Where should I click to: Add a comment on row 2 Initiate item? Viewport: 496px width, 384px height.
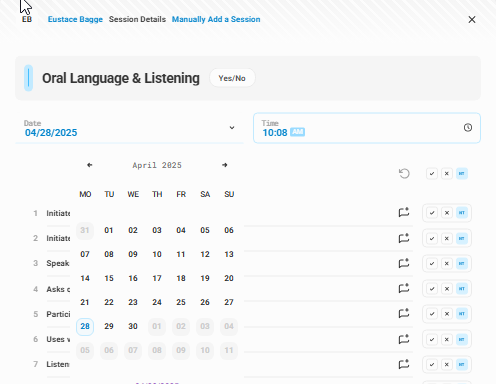tap(404, 238)
